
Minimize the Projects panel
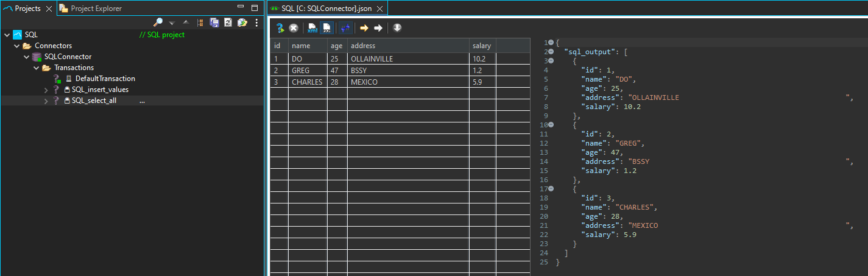[x=241, y=8]
